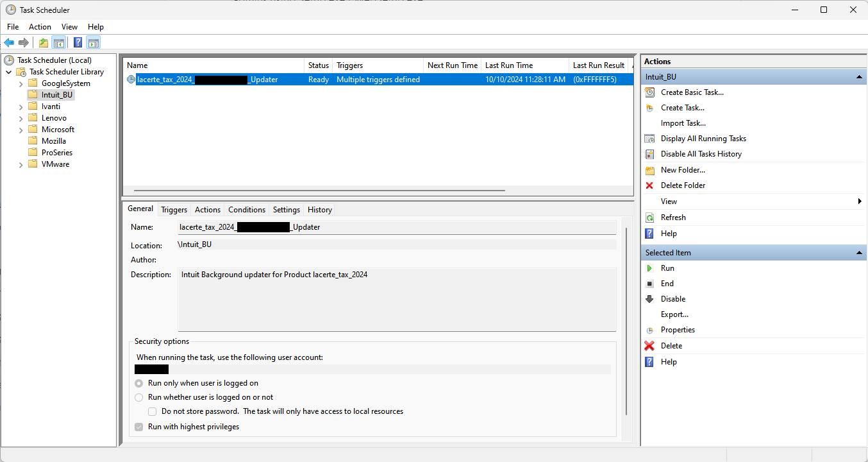Click the Next Run Time column header
Screen dimensions: 868x462
(x=452, y=65)
